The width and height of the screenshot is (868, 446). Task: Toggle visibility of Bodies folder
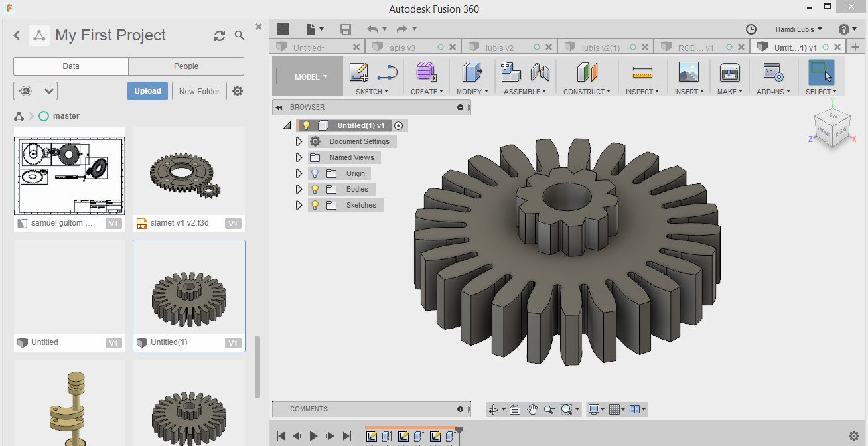click(315, 189)
